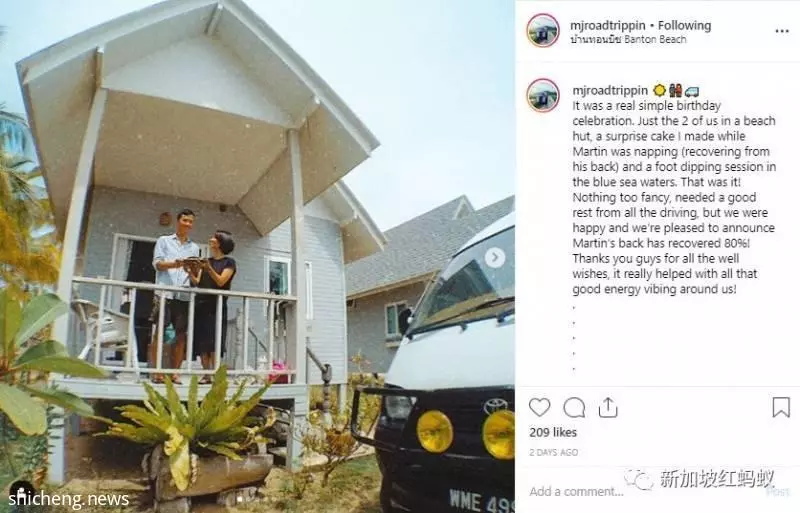This screenshot has height=513, width=800.
Task: Click the WeChat logo watermark
Action: point(638,479)
